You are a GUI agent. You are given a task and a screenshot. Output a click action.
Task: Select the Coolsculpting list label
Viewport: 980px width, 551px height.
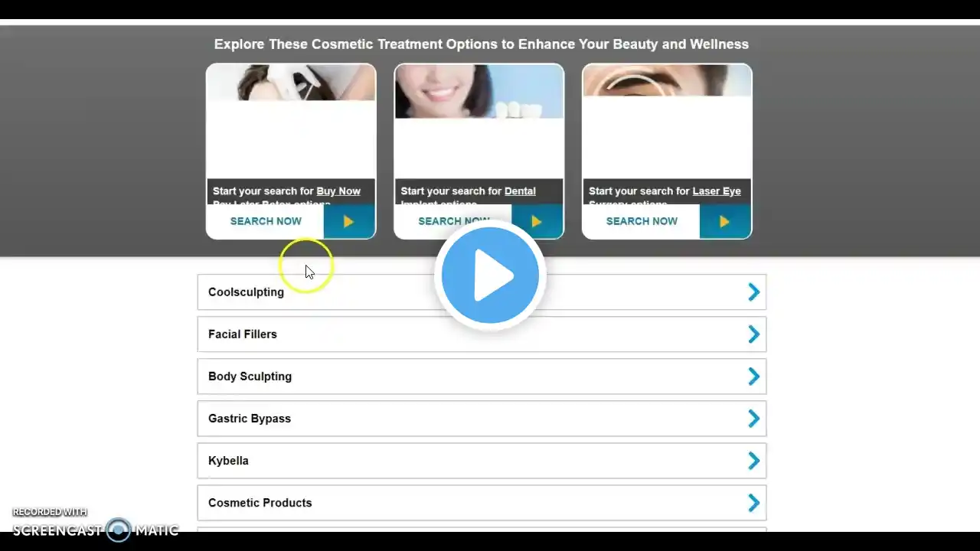pyautogui.click(x=246, y=292)
